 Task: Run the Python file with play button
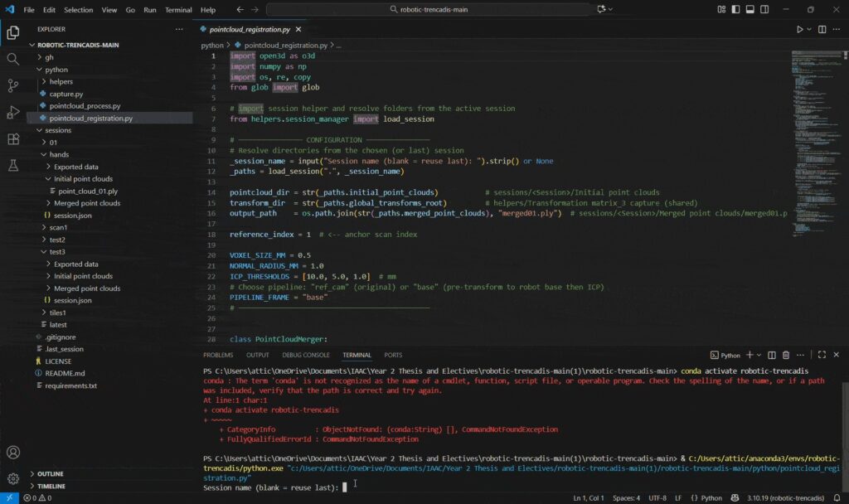click(799, 29)
